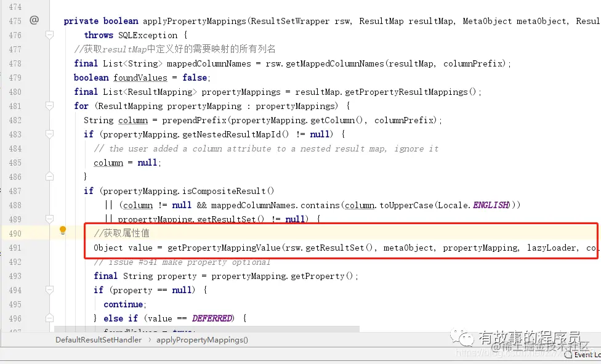
Task: Click getMappedColumnNames call on line 478
Action: click(335, 63)
